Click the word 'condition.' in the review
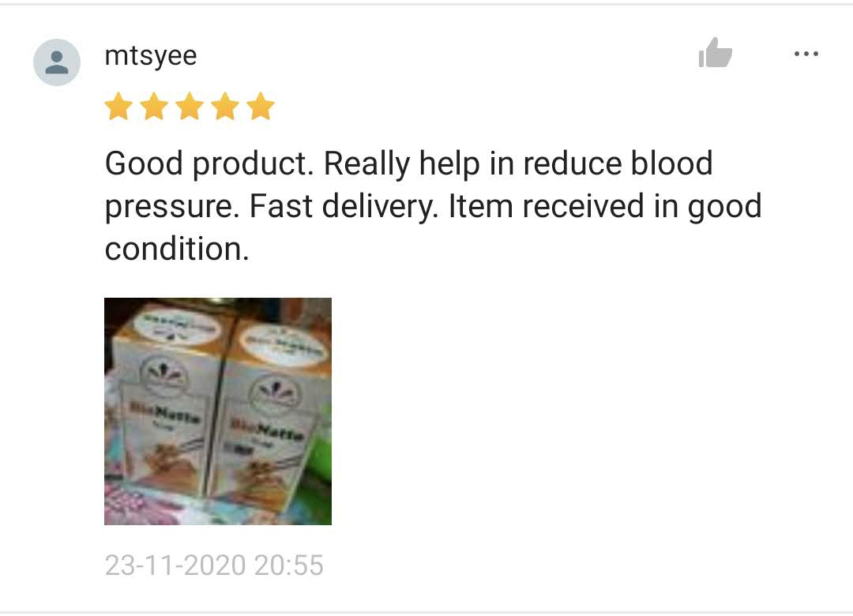The image size is (853, 616). [177, 249]
